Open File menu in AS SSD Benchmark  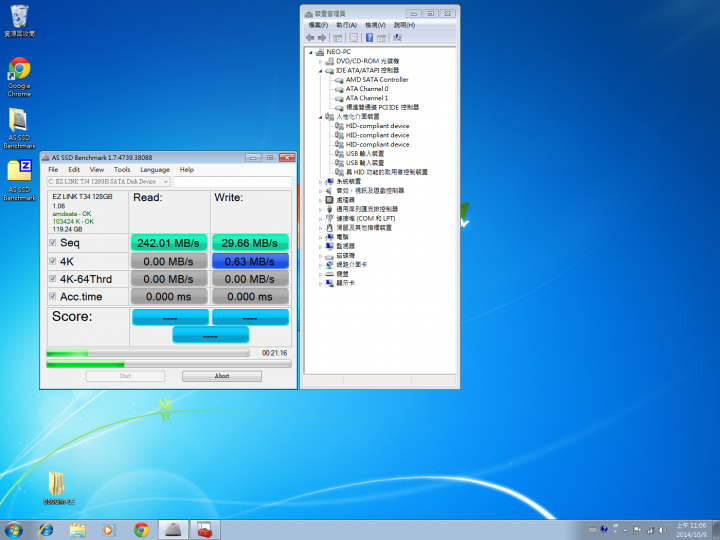pyautogui.click(x=53, y=169)
